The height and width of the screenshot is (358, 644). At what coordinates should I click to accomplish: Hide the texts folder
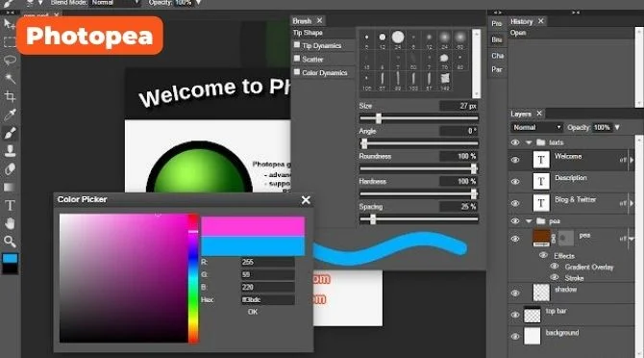point(515,142)
